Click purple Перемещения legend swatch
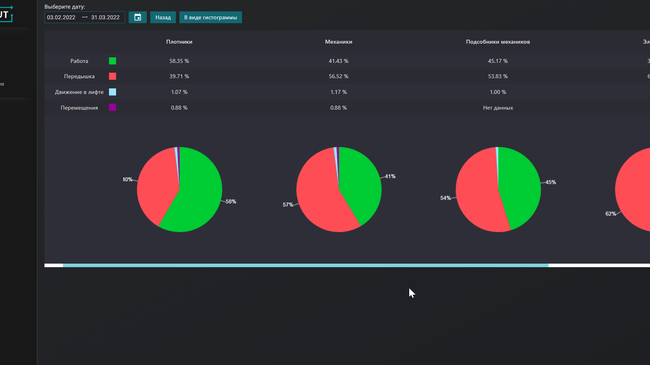Viewport: 650px width, 365px height. click(x=112, y=107)
